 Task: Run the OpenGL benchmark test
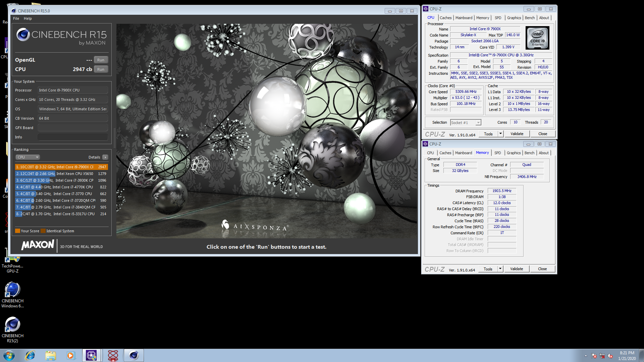coord(101,60)
